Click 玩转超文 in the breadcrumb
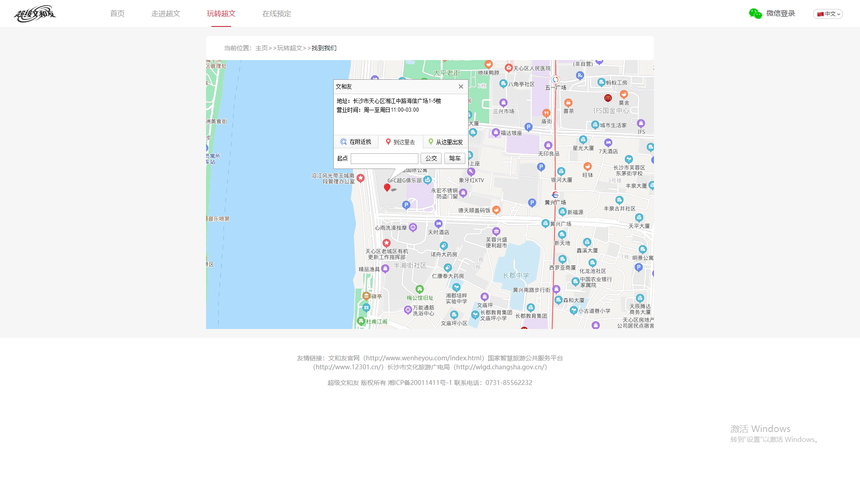The height and width of the screenshot is (484, 860). 290,48
